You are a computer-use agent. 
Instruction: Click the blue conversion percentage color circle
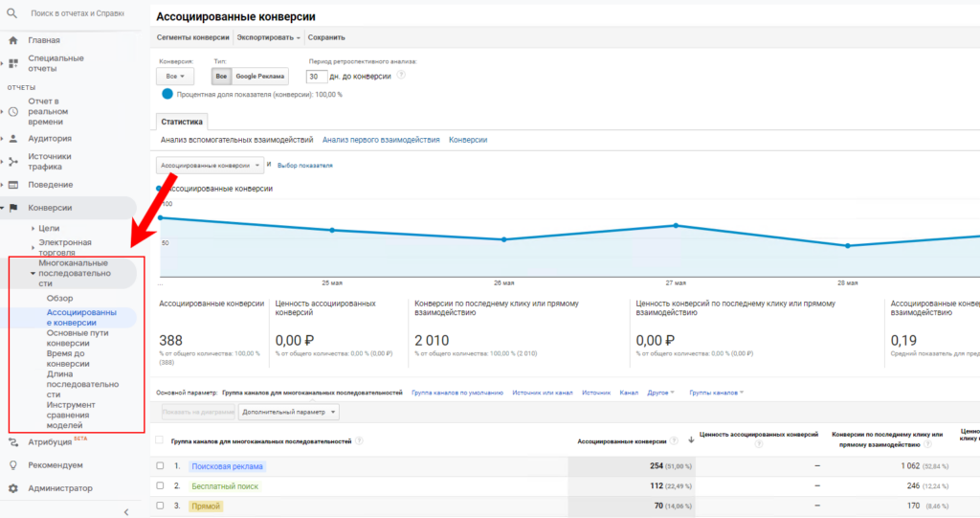click(167, 94)
